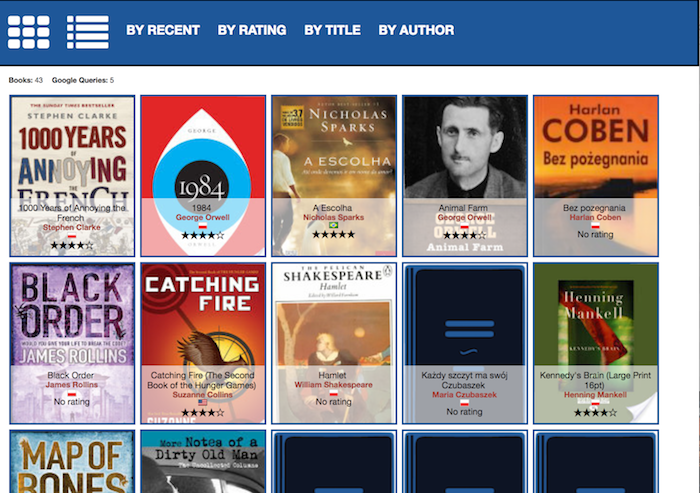Click George Orwell link under Animal Farm
The image size is (700, 493).
pos(464,217)
